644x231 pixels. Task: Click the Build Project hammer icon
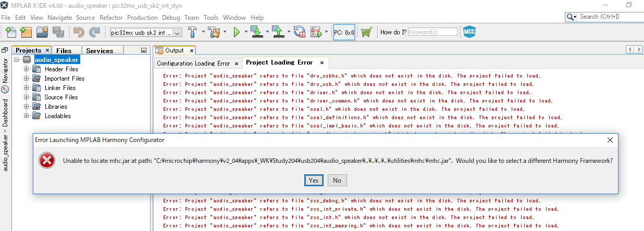pos(192,32)
